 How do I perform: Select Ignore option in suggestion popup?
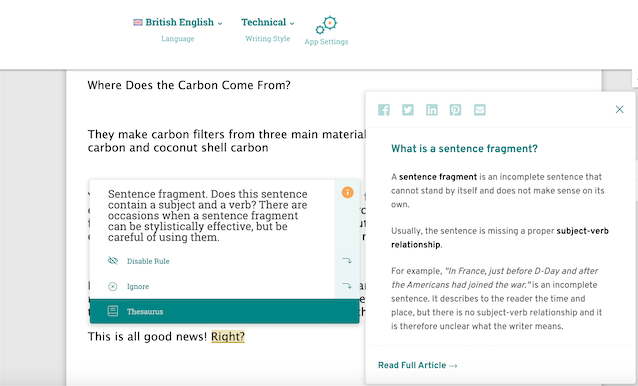[x=138, y=286]
